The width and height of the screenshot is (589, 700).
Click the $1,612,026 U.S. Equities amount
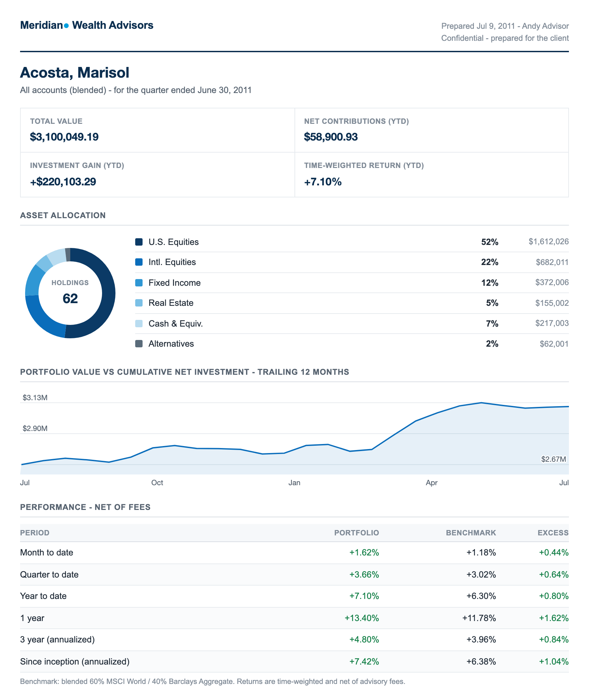[x=549, y=242]
